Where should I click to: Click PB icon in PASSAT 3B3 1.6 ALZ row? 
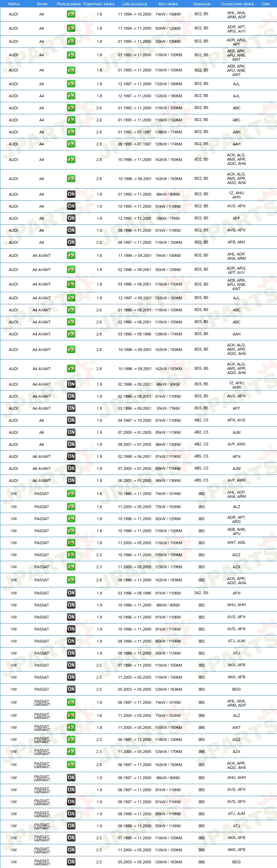[71, 507]
